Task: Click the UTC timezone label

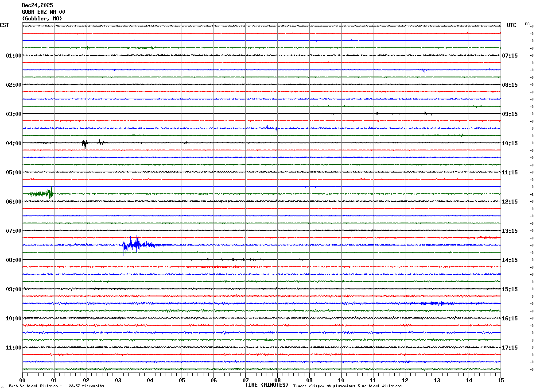Action: (512, 25)
